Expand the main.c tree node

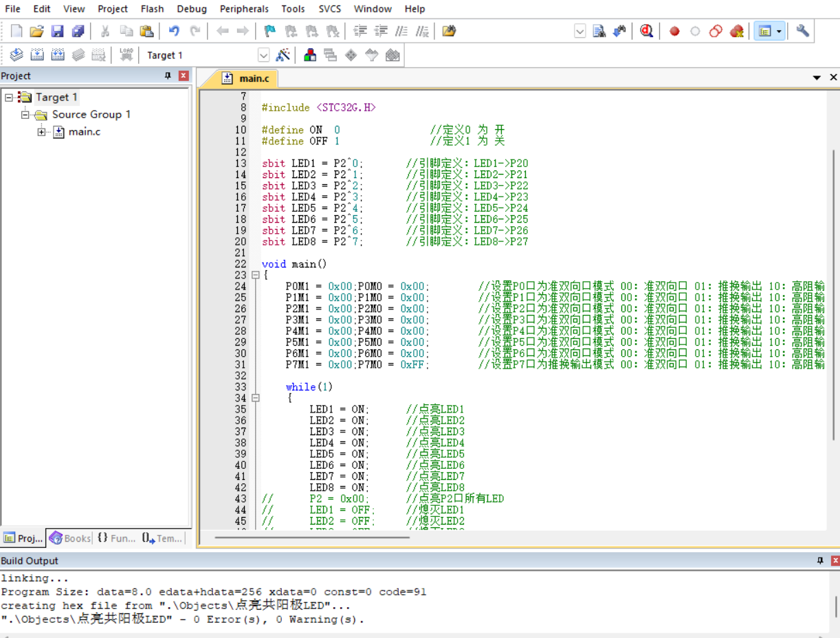[x=42, y=132]
